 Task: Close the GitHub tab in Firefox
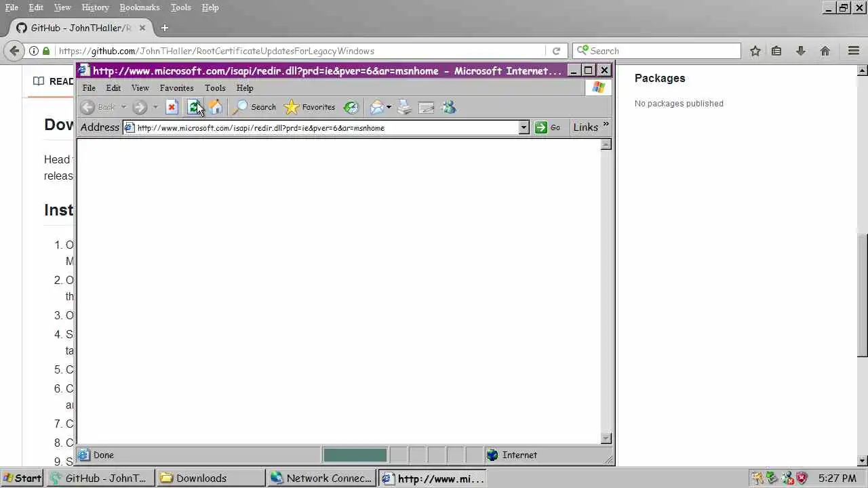tap(142, 28)
